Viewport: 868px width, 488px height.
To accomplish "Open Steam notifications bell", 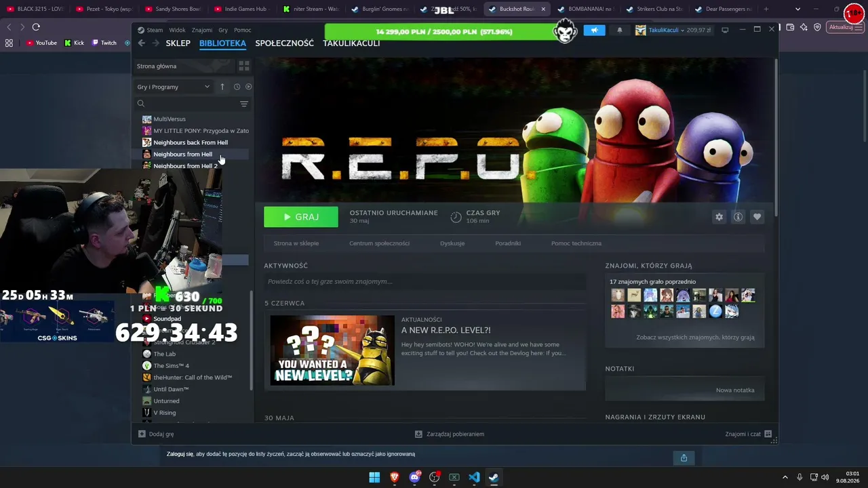I will (x=619, y=30).
